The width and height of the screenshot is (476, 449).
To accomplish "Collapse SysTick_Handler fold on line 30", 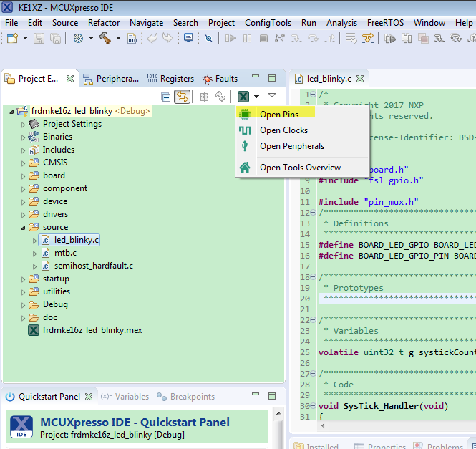I will [314, 406].
